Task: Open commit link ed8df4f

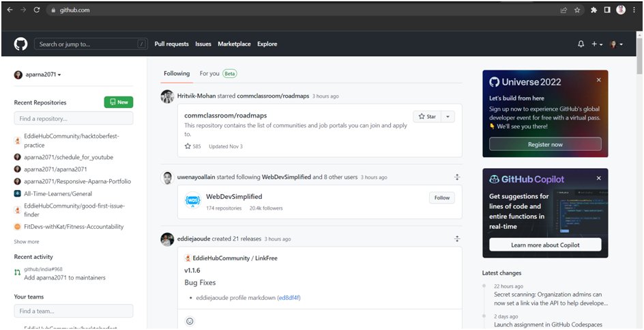Action: click(x=289, y=298)
